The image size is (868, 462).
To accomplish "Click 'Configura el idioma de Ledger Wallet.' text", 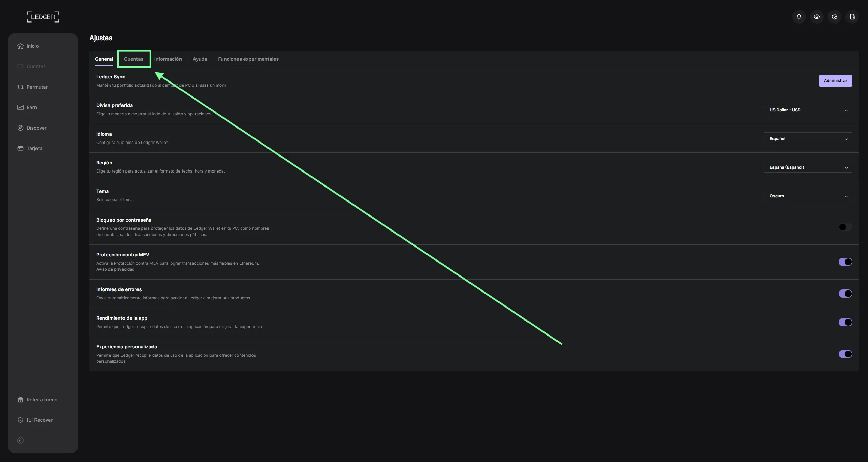I will (x=132, y=143).
